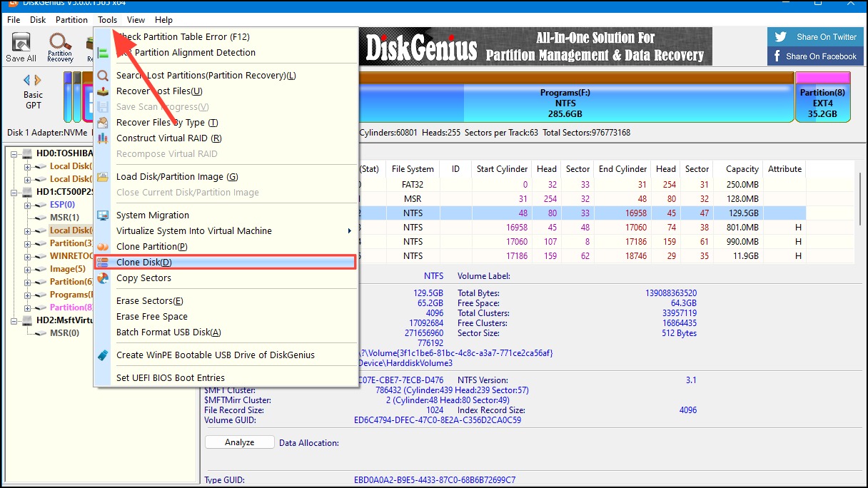Click the Construct Virtual RAID icon

(x=103, y=138)
